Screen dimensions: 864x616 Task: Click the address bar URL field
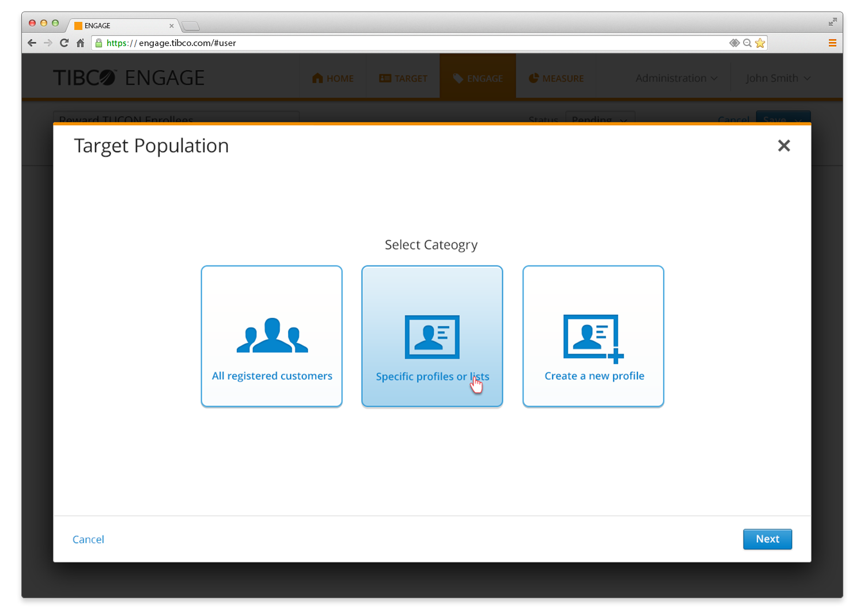click(x=429, y=43)
